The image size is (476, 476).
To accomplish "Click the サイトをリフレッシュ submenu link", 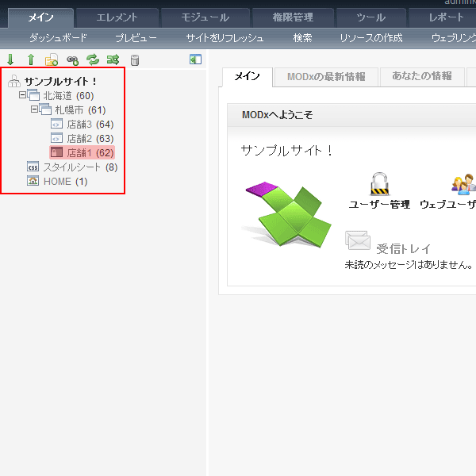I will [225, 38].
